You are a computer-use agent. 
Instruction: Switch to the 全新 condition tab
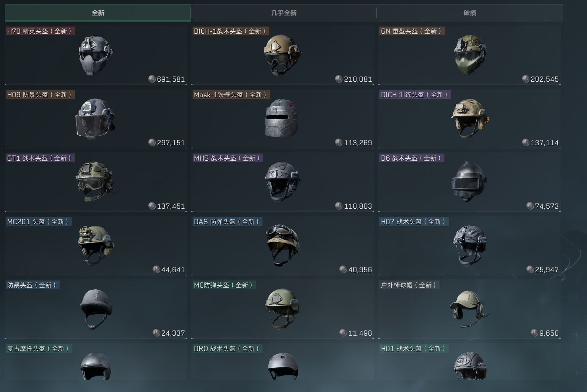coord(98,13)
